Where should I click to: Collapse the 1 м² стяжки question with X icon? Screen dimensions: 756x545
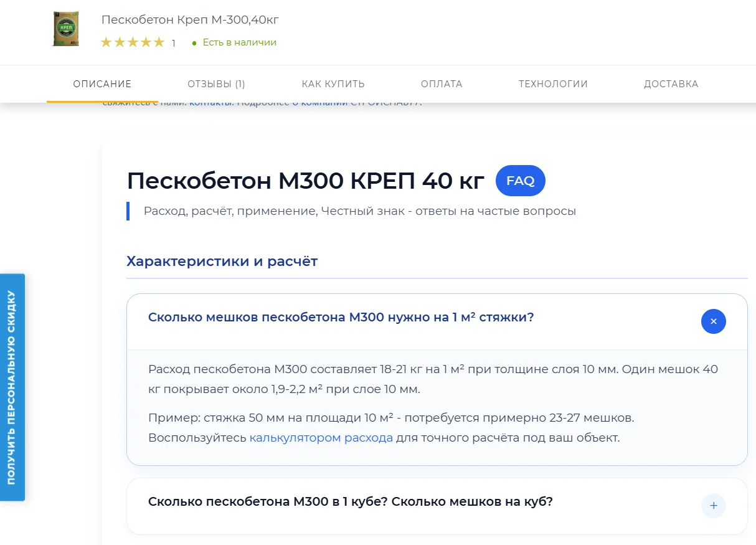714,321
